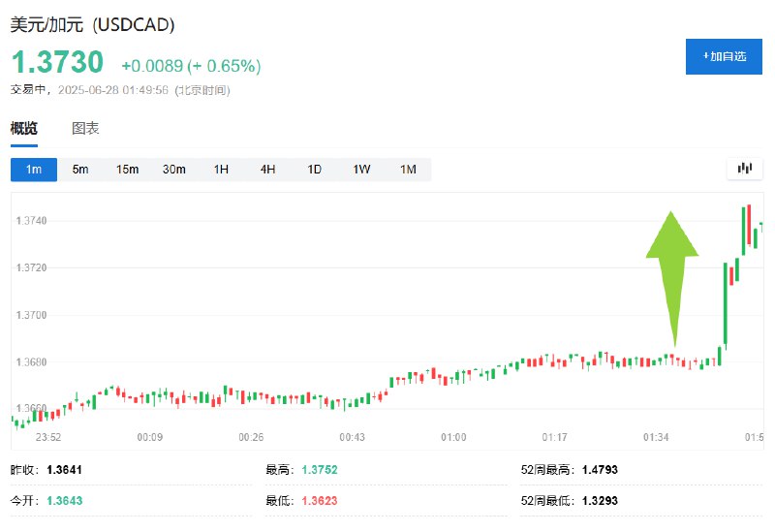
Task: Set chart interval to 1W
Action: pos(361,170)
